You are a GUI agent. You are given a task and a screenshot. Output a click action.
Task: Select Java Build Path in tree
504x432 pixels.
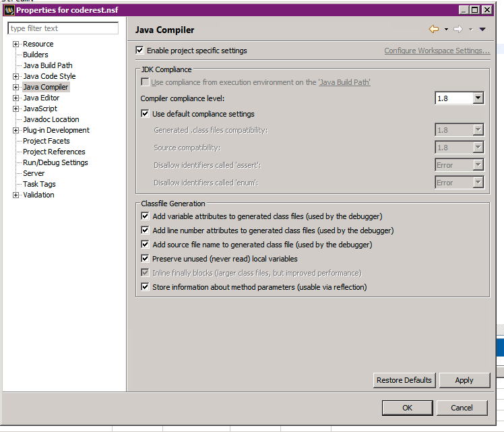pyautogui.click(x=47, y=65)
